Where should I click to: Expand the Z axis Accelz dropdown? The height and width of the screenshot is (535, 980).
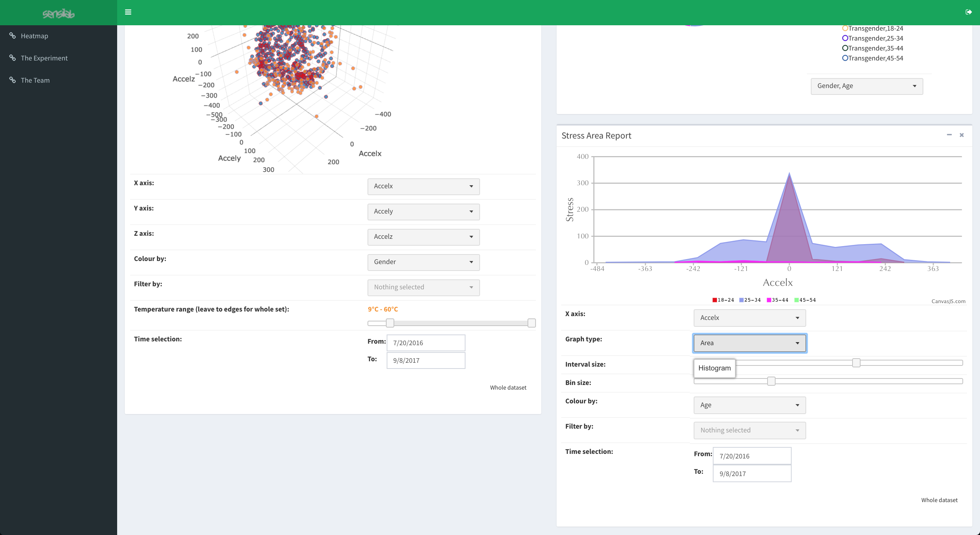coord(423,237)
